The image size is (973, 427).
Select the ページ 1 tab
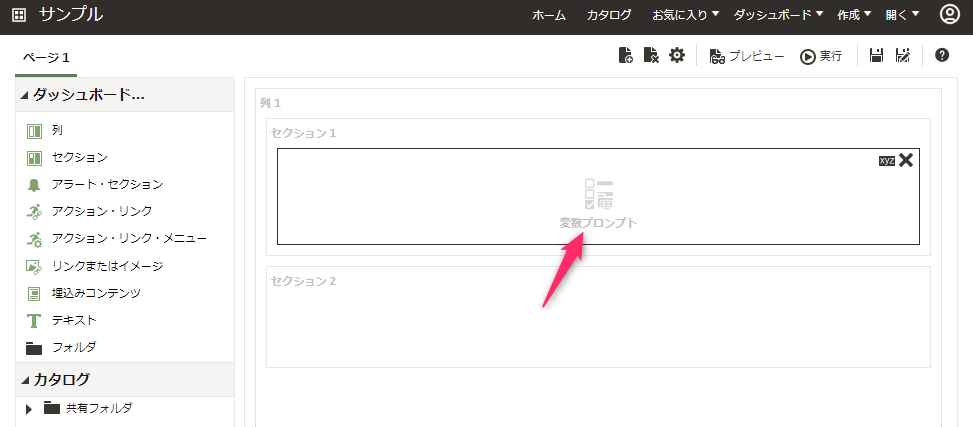pos(46,58)
